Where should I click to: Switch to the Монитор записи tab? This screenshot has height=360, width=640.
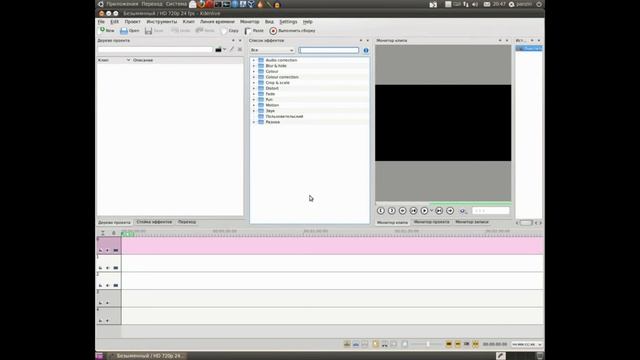pos(472,222)
